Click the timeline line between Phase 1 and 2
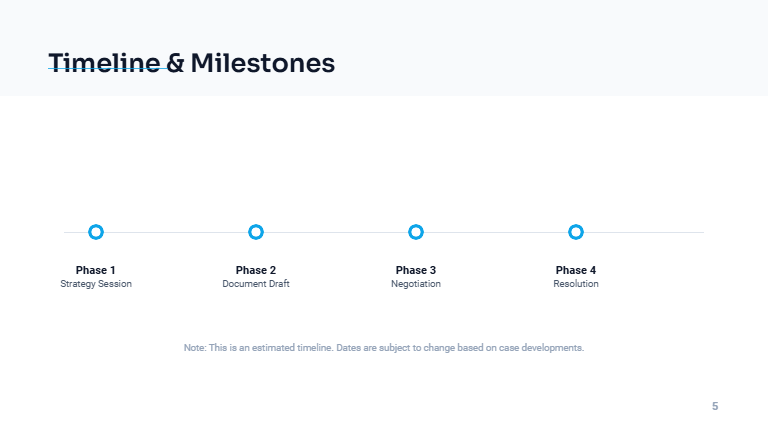This screenshot has width=768, height=432. (x=176, y=232)
